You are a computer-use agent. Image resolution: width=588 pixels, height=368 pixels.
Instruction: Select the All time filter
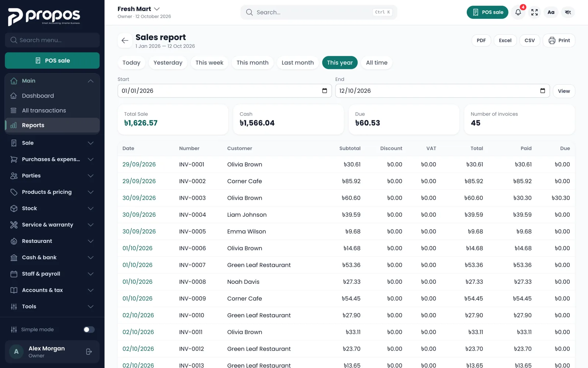tap(377, 63)
